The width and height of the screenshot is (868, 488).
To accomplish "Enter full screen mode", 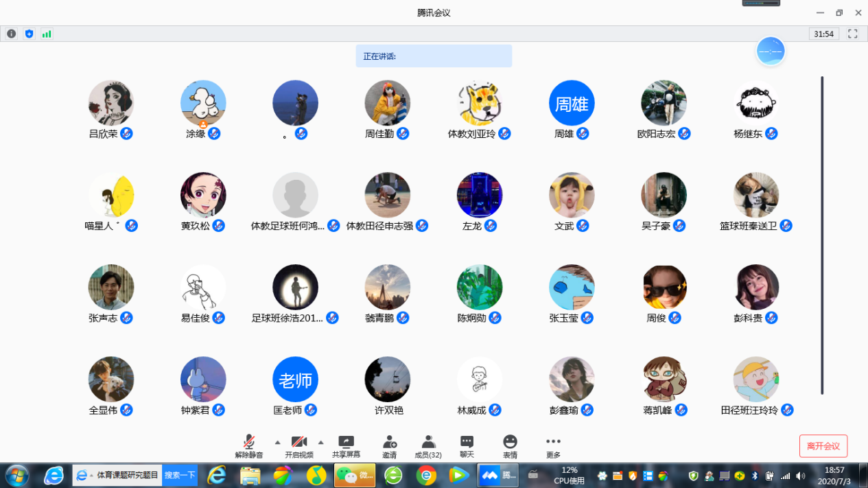I will [x=853, y=34].
